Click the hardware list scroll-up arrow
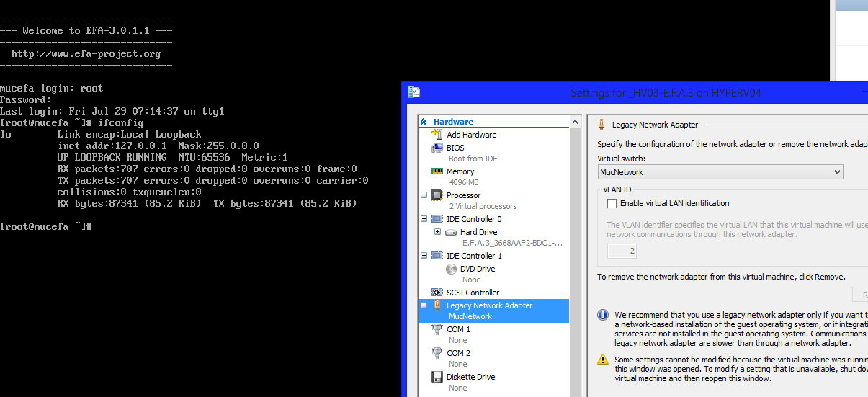This screenshot has height=397, width=868. pyautogui.click(x=575, y=122)
